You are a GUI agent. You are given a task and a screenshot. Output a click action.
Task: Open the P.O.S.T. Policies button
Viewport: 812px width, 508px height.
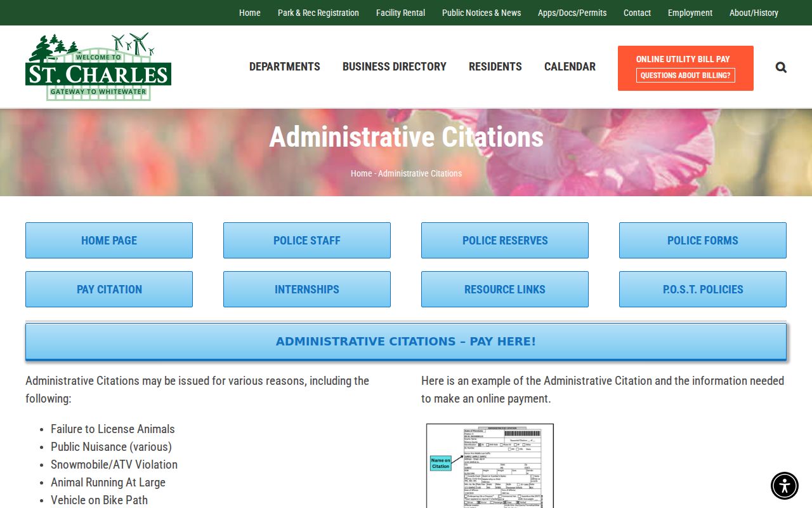click(703, 290)
